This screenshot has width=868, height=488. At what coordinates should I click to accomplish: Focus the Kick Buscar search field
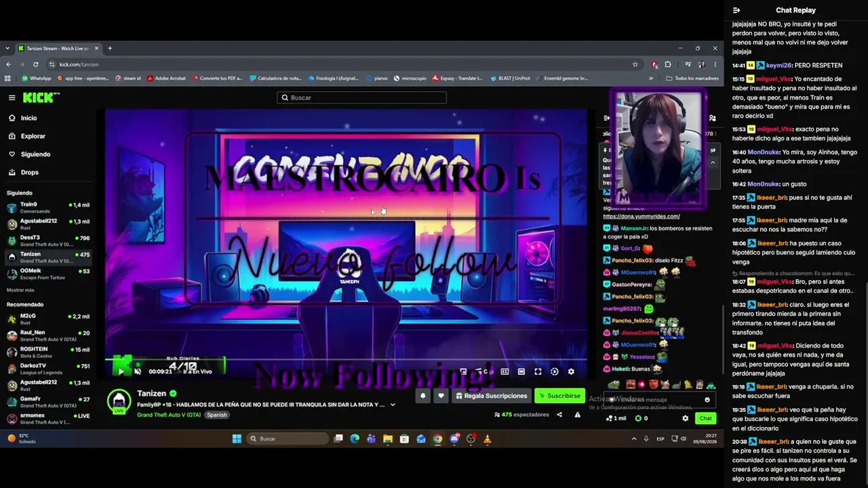point(361,98)
